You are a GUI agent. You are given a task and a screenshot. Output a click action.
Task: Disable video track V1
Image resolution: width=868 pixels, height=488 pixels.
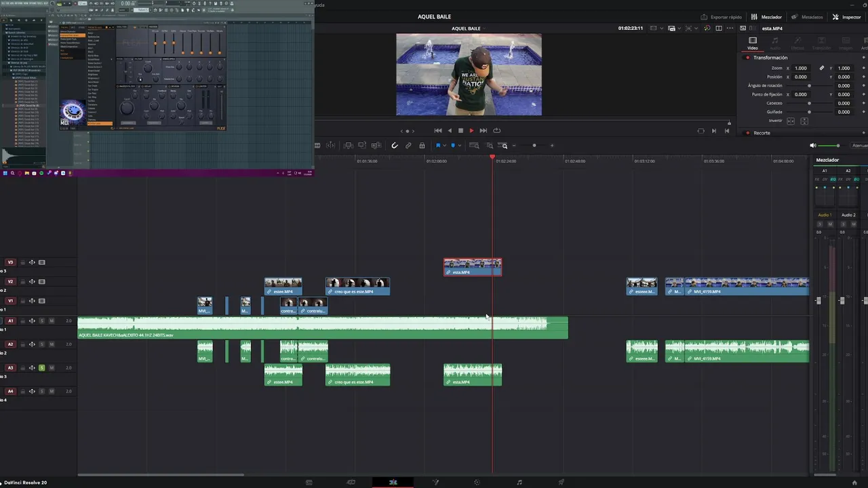coord(41,301)
